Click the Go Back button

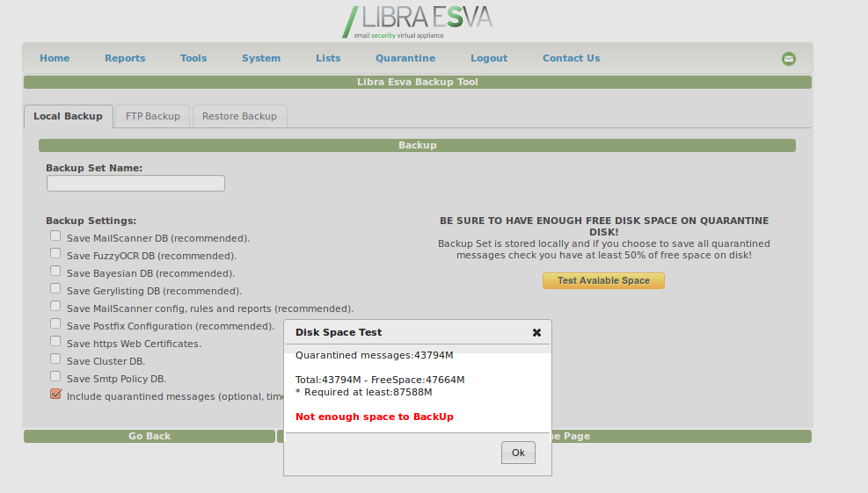(x=150, y=436)
